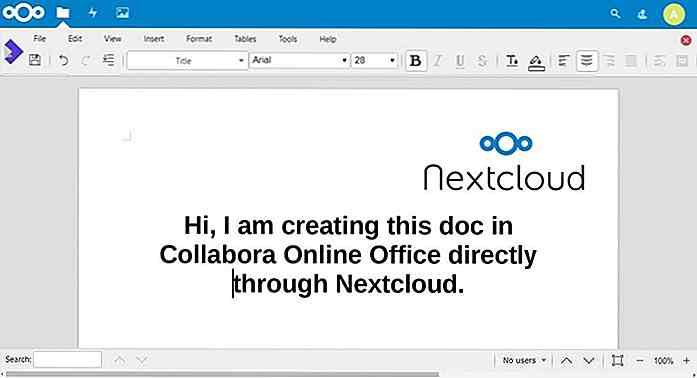Open the Gallery picture icon
This screenshot has width=697, height=378.
pos(122,13)
